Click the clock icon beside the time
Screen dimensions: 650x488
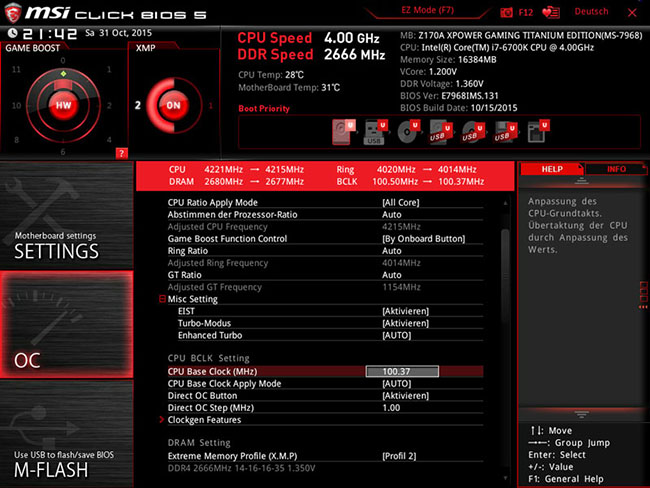click(x=12, y=33)
